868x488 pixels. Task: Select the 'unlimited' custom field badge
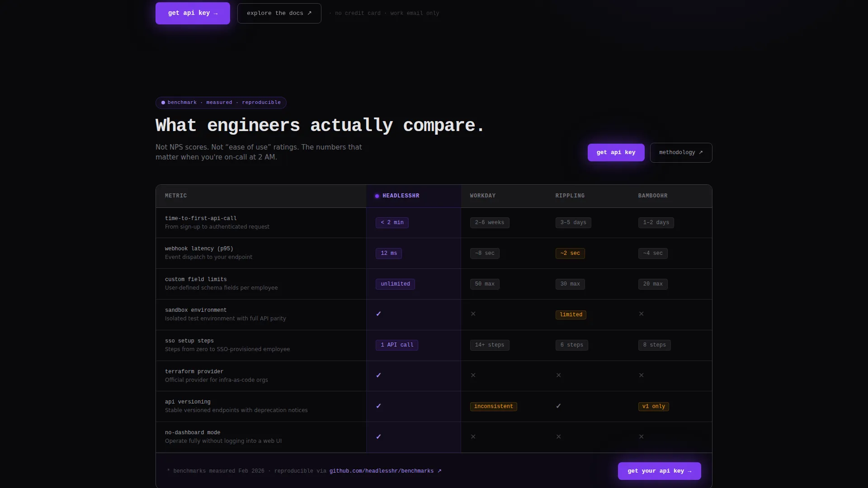[395, 284]
